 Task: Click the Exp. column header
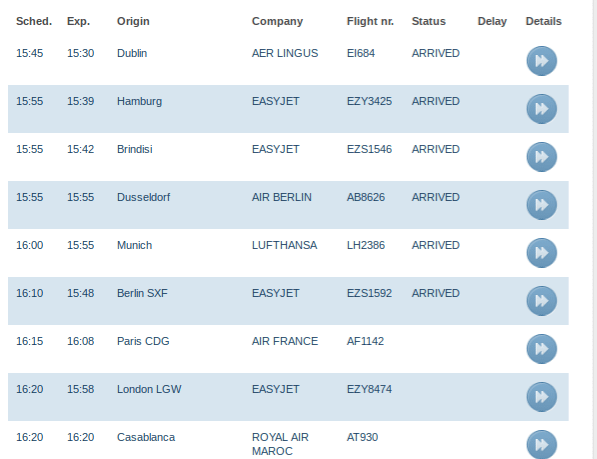point(78,21)
